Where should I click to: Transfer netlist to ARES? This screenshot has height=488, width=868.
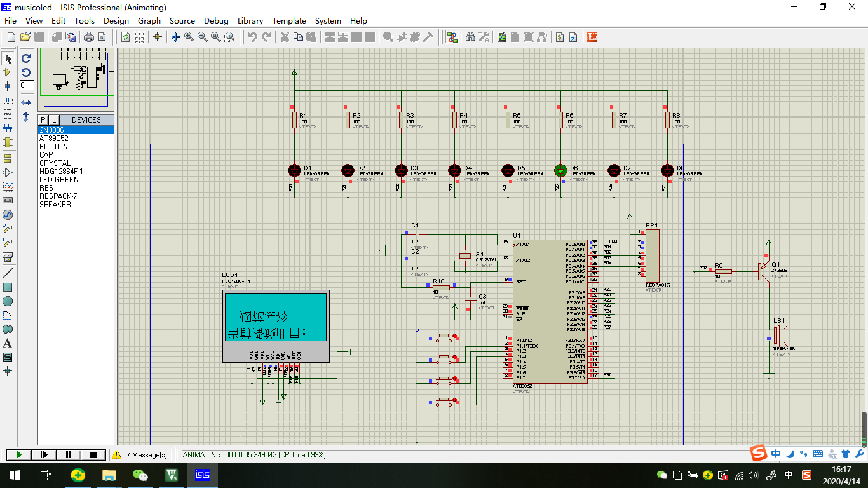click(x=592, y=37)
